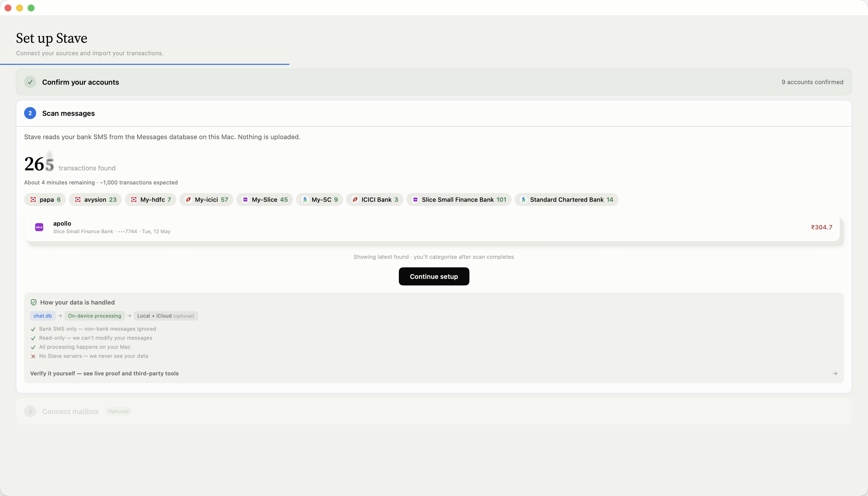The image size is (868, 496).
Task: Click the logo on Slice Small Finance Bank chip
Action: [415, 200]
